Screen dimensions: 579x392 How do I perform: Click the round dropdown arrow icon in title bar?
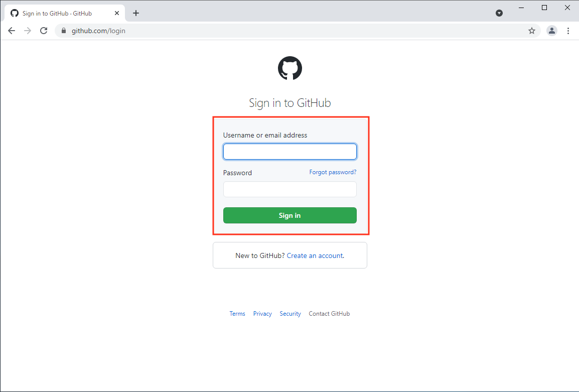click(x=499, y=13)
